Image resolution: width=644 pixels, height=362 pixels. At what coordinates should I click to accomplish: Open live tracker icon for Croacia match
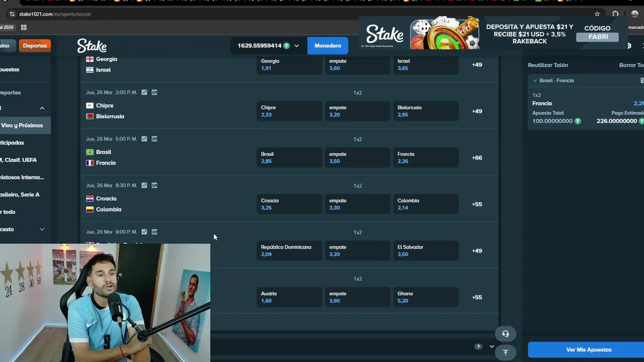154,186
